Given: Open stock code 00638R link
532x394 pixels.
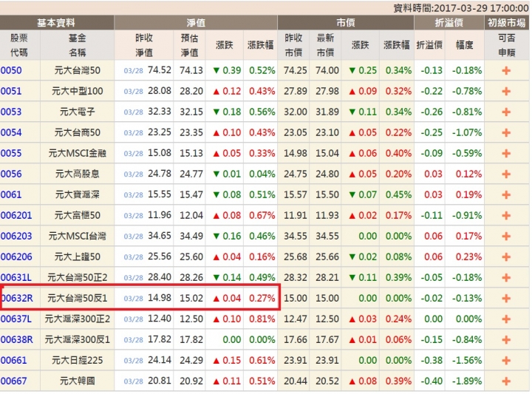Looking at the screenshot, I should point(16,340).
